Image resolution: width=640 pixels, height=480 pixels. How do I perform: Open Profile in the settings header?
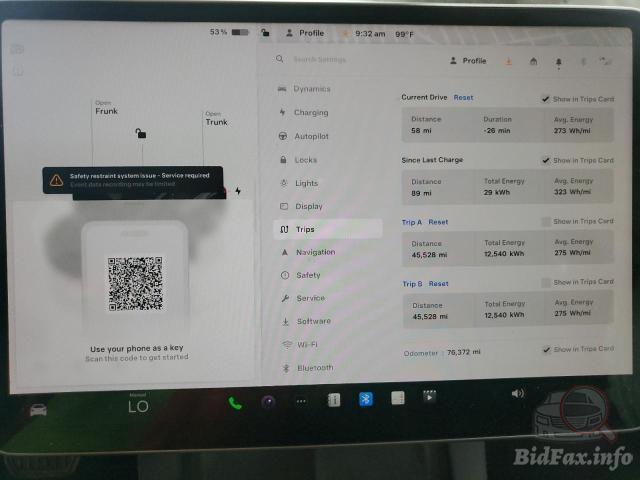[468, 61]
